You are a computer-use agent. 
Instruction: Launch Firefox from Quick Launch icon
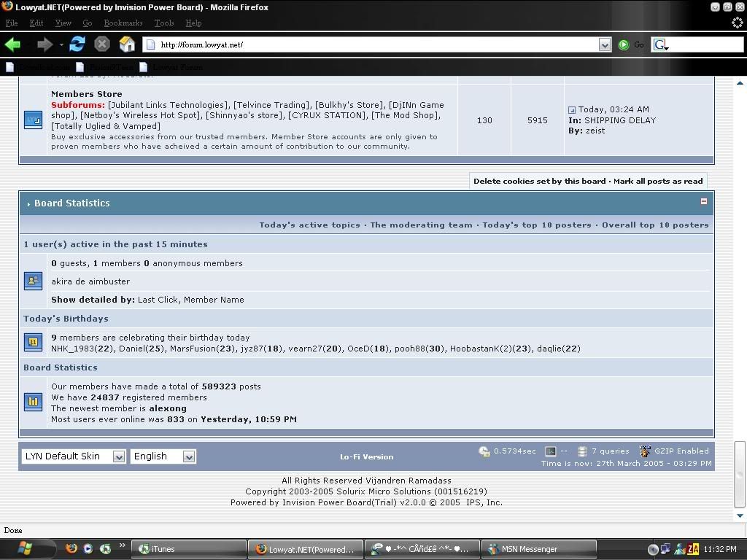point(71,548)
